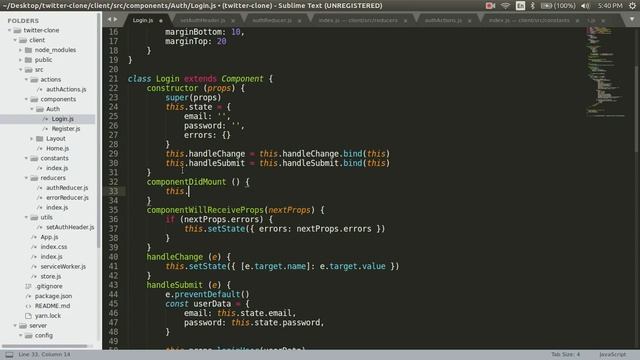The image size is (640, 360).
Task: Open the system gear menu
Action: (x=632, y=6)
